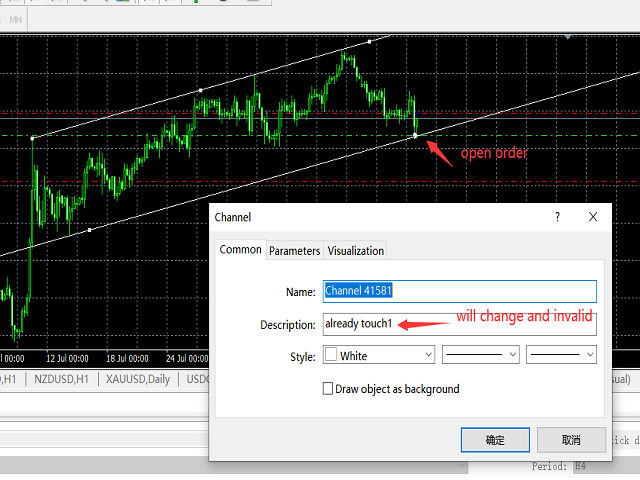Screen dimensions: 640x480
Task: Enable Draw object as background checkbox
Action: [x=328, y=389]
